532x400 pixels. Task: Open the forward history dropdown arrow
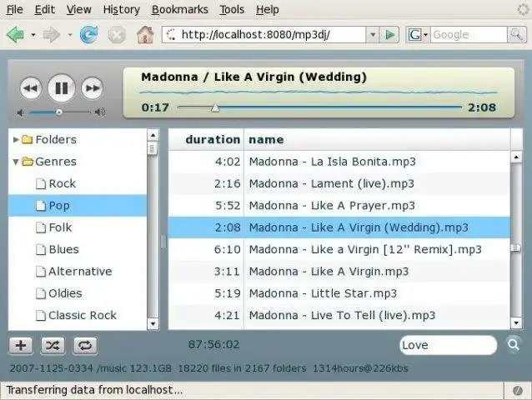69,34
